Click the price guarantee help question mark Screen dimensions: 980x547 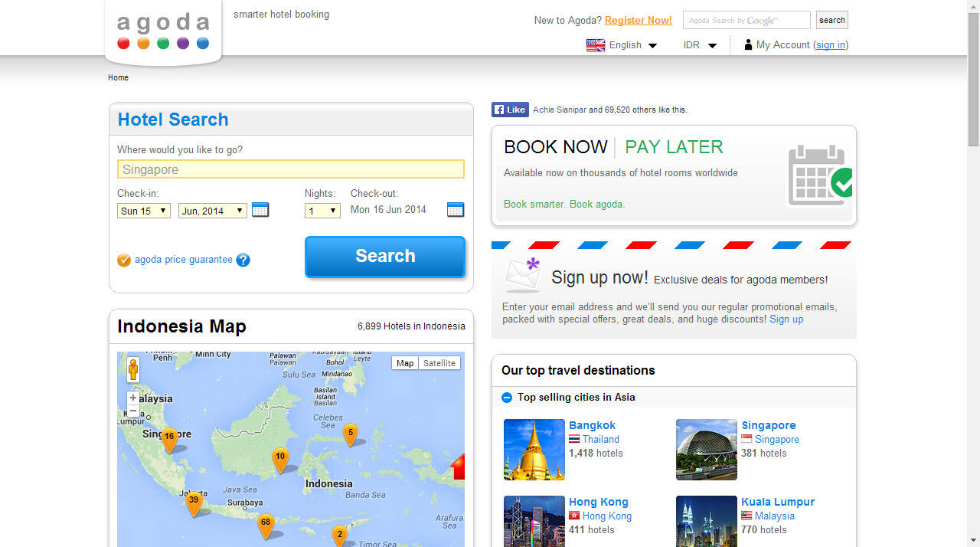[243, 260]
